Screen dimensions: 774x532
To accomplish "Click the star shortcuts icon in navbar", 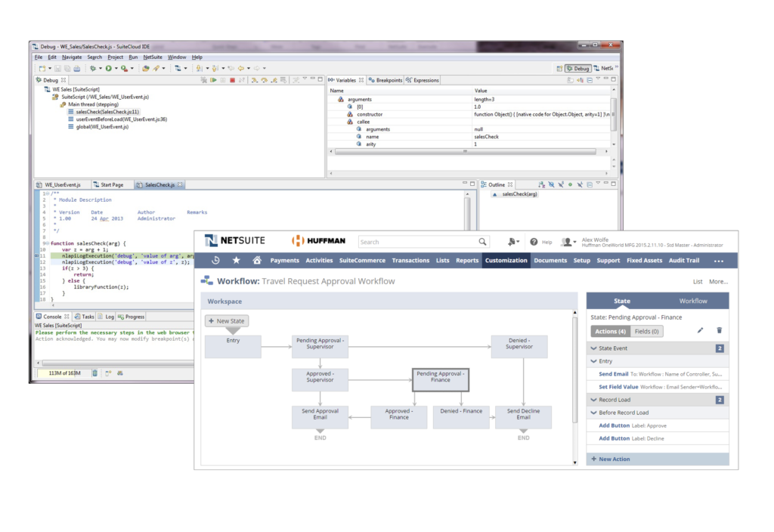I will [x=237, y=261].
